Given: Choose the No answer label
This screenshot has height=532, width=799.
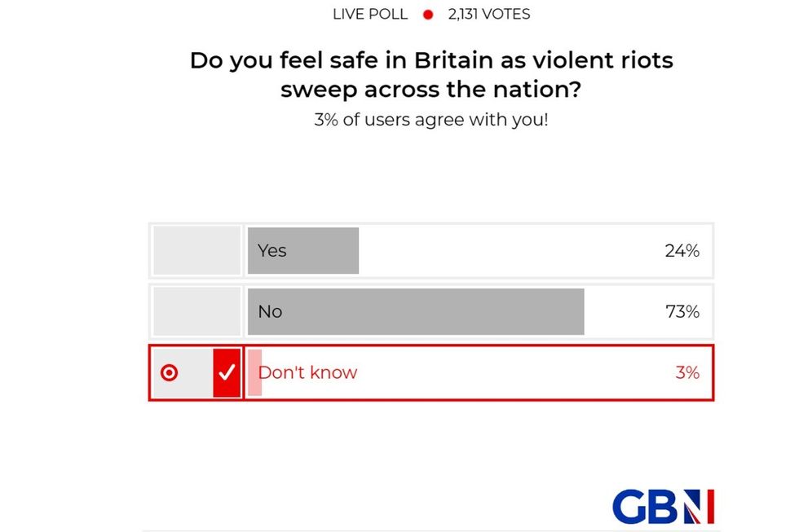Looking at the screenshot, I should (x=270, y=311).
